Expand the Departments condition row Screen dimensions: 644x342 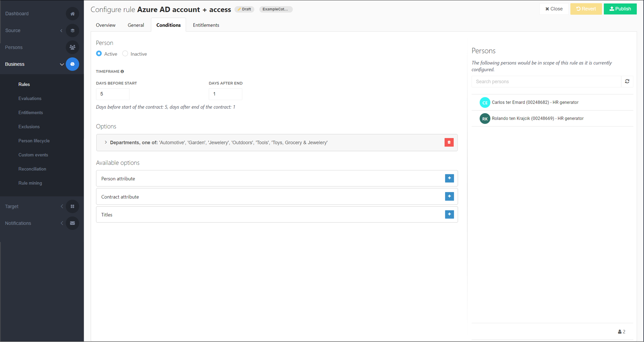tap(106, 143)
